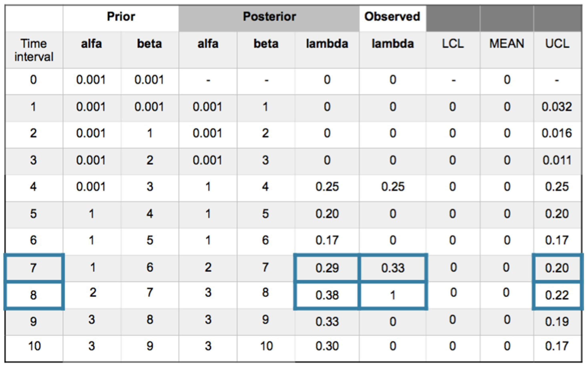
Task: Click observed lambda 1 in row 8
Action: coord(393,295)
